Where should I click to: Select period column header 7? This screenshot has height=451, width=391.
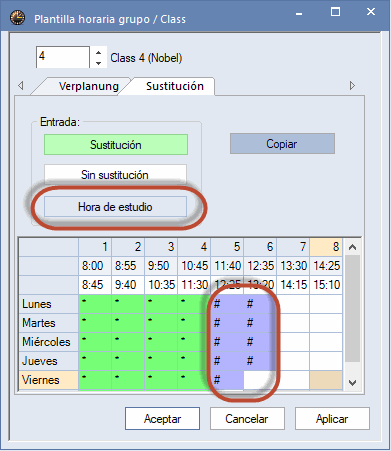click(293, 247)
